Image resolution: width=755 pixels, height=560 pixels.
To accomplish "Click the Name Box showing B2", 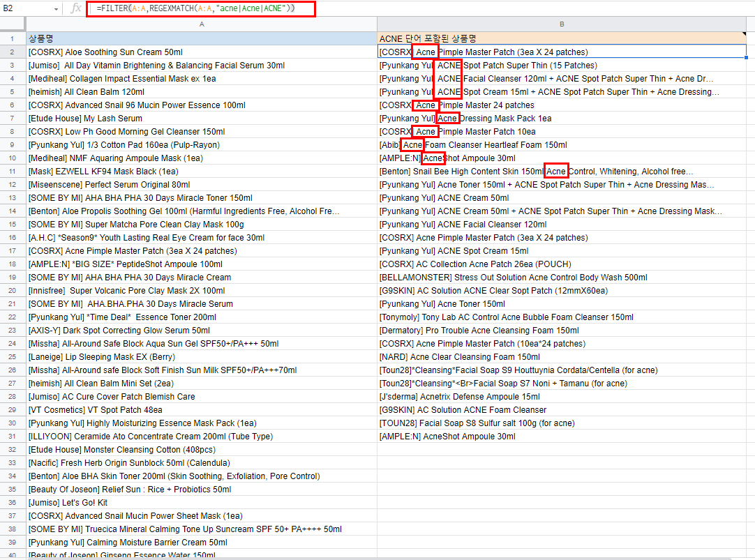I will [x=27, y=8].
